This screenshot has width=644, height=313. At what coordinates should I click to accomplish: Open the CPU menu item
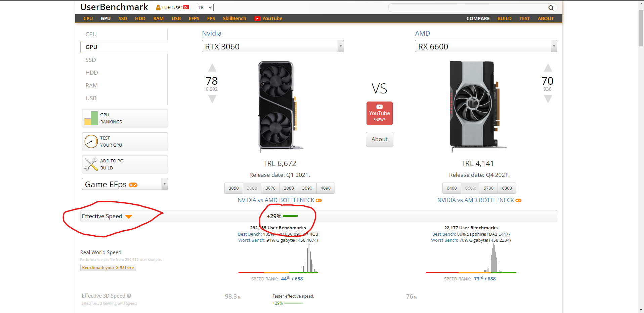point(88,18)
